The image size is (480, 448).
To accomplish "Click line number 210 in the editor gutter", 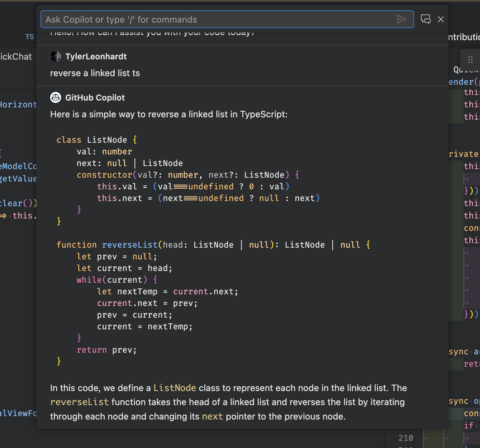I will pyautogui.click(x=405, y=438).
